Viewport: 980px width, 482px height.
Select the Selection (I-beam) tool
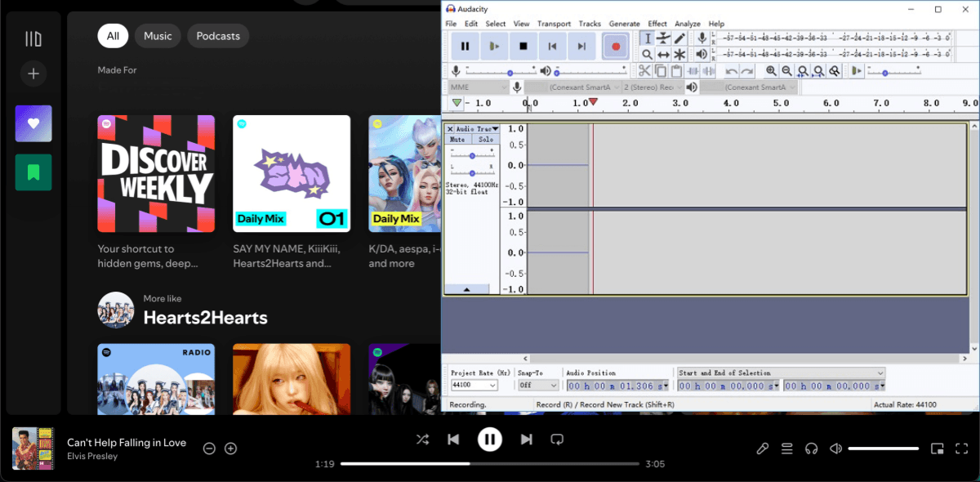coord(647,38)
